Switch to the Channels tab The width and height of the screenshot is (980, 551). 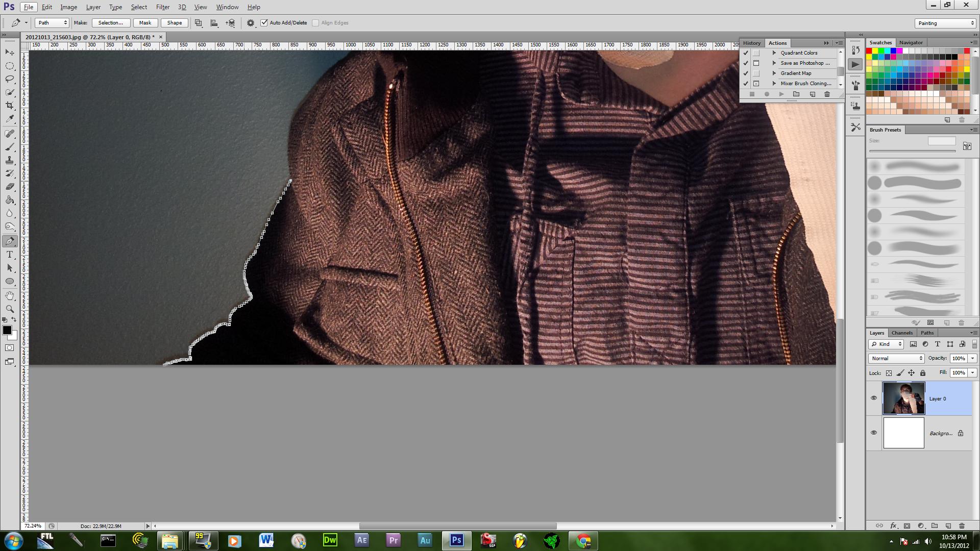[x=902, y=333]
